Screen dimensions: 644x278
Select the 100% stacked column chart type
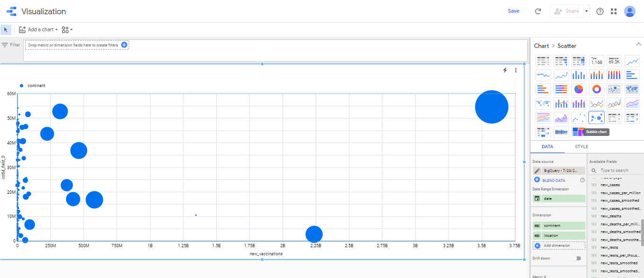tap(614, 75)
